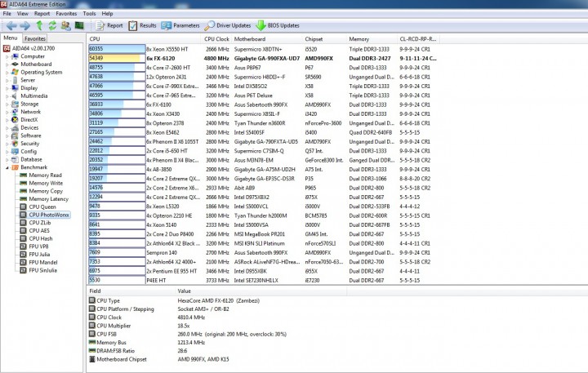Click the 60355 score bar

(117, 49)
